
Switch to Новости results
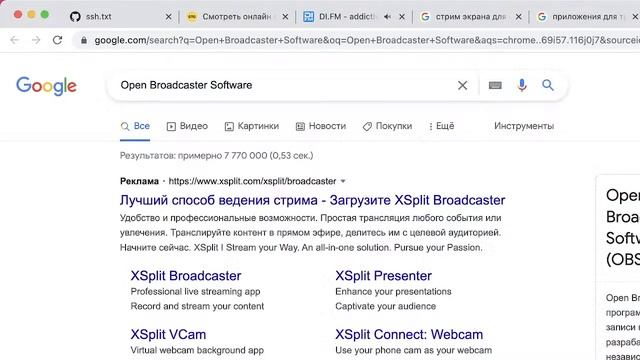(x=321, y=126)
